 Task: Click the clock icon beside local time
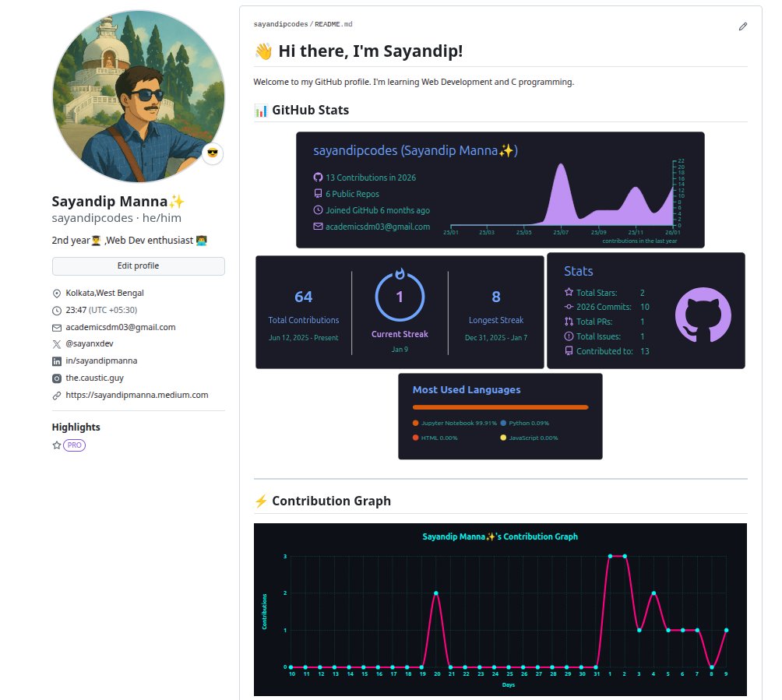click(x=57, y=311)
